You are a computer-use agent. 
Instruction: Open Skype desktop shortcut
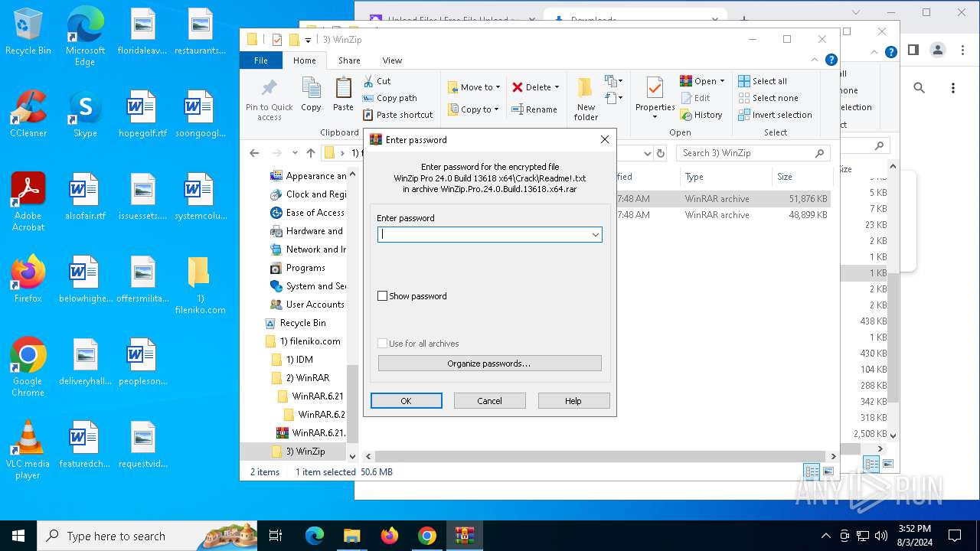(85, 114)
